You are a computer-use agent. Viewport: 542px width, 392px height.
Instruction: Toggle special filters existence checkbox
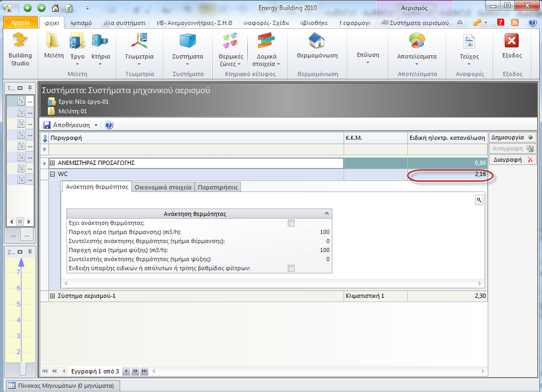(x=291, y=268)
